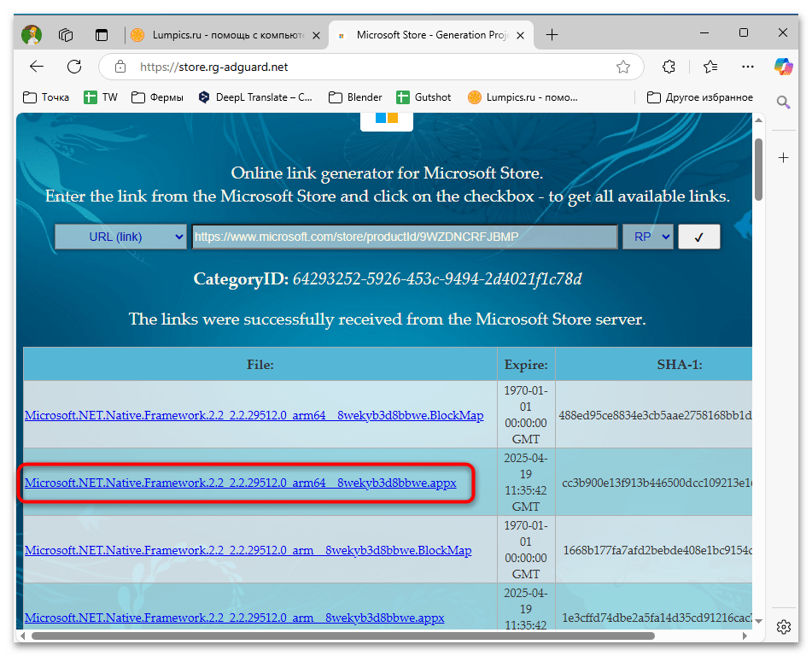Image resolution: width=812 pixels, height=656 pixels.
Task: Refresh the current page
Action: tap(74, 67)
